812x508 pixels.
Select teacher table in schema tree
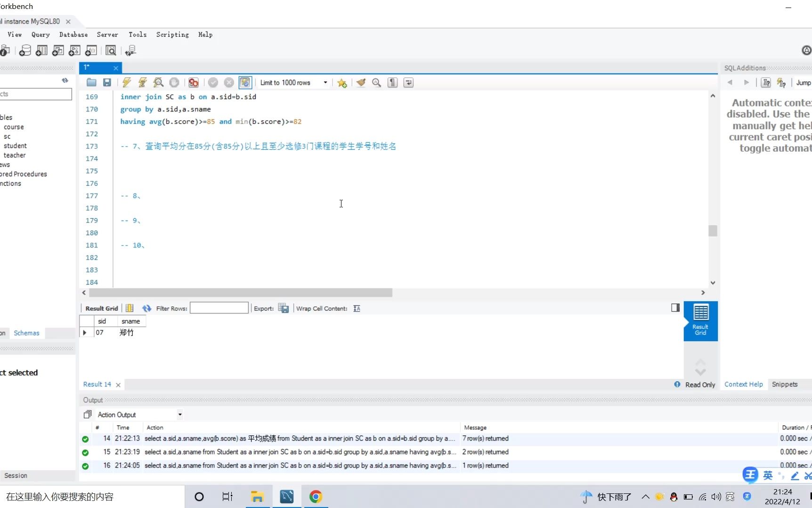coord(15,155)
